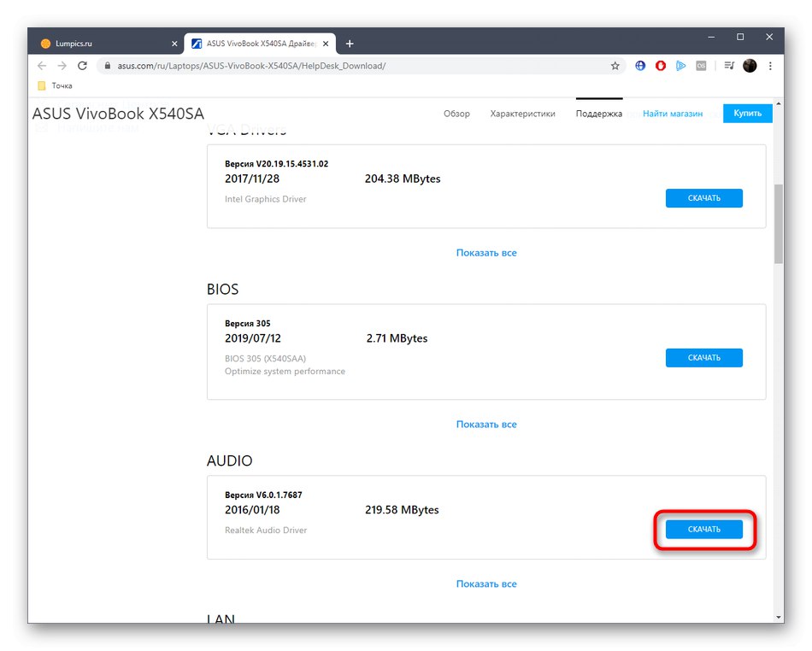Open the media control playlist icon
The height and width of the screenshot is (651, 812).
point(729,66)
